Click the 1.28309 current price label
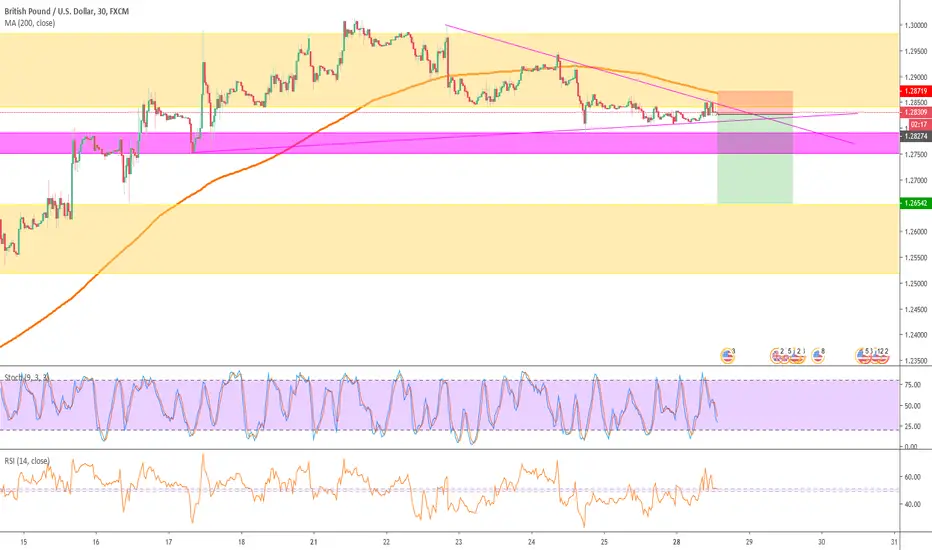The width and height of the screenshot is (932, 550). pos(916,112)
